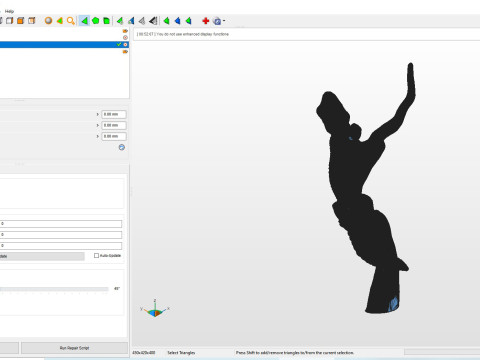Click the Run Repair Script button

(74, 348)
